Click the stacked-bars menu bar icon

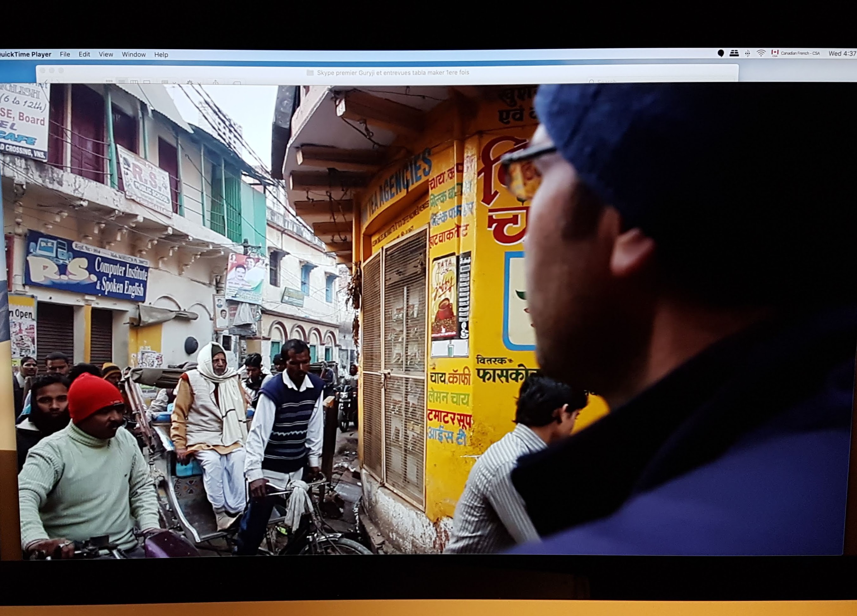click(x=734, y=53)
